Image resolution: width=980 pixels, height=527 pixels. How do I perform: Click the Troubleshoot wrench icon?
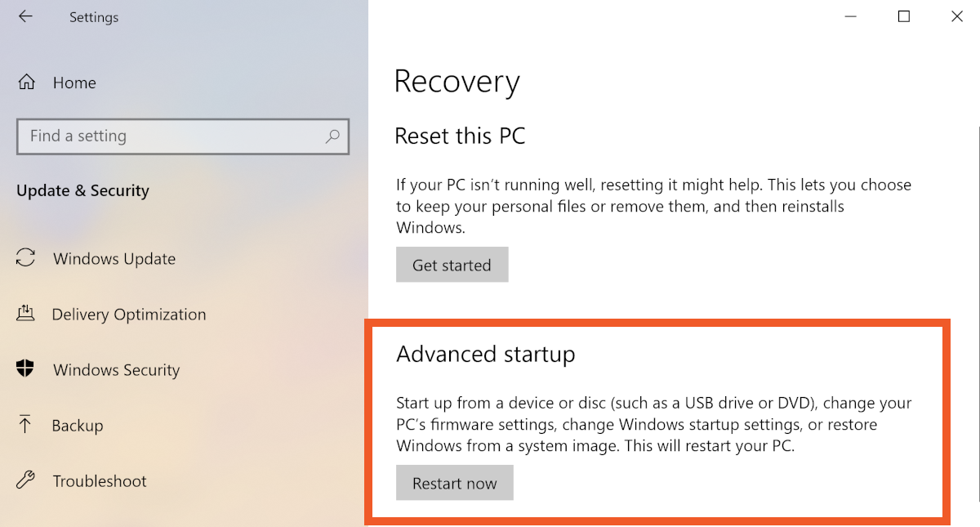[x=26, y=480]
